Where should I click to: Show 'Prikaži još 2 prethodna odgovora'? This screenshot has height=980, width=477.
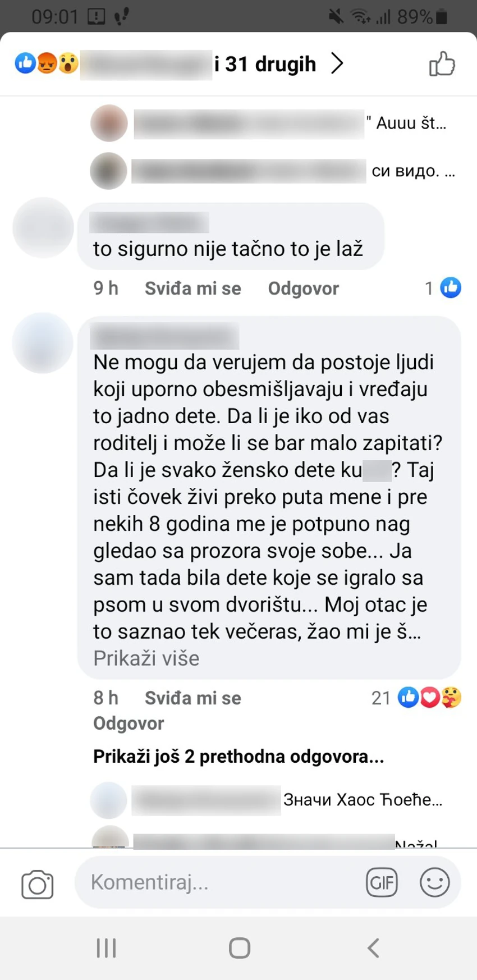pyautogui.click(x=238, y=757)
